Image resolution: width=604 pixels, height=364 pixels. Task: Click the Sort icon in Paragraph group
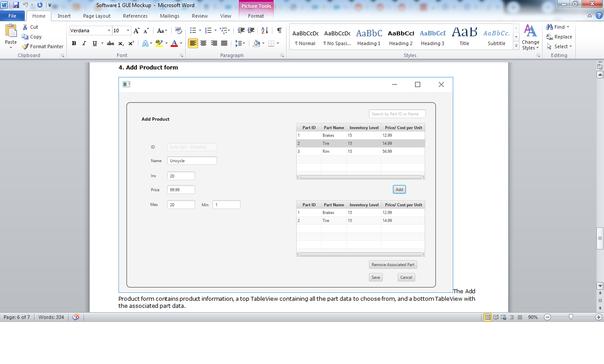[264, 30]
